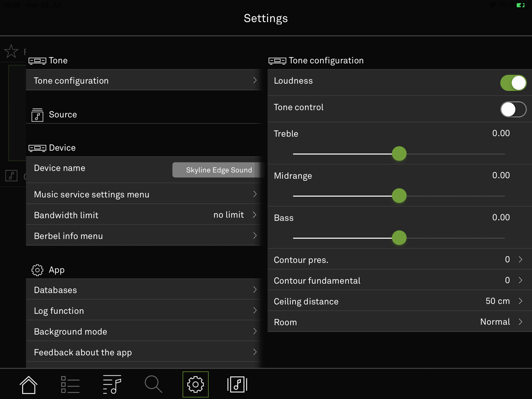Edit the Device name field Skyline Edge Sound
Image resolution: width=532 pixels, height=399 pixels.
(218, 170)
